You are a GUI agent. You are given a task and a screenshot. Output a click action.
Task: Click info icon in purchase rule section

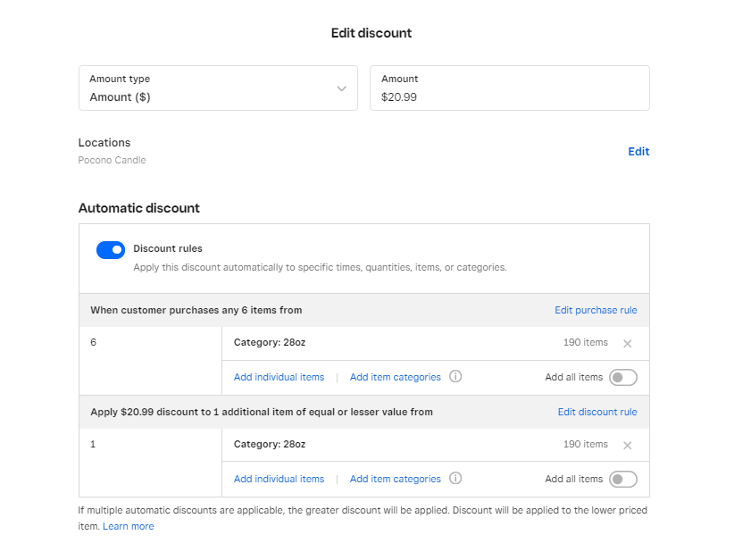pyautogui.click(x=455, y=377)
